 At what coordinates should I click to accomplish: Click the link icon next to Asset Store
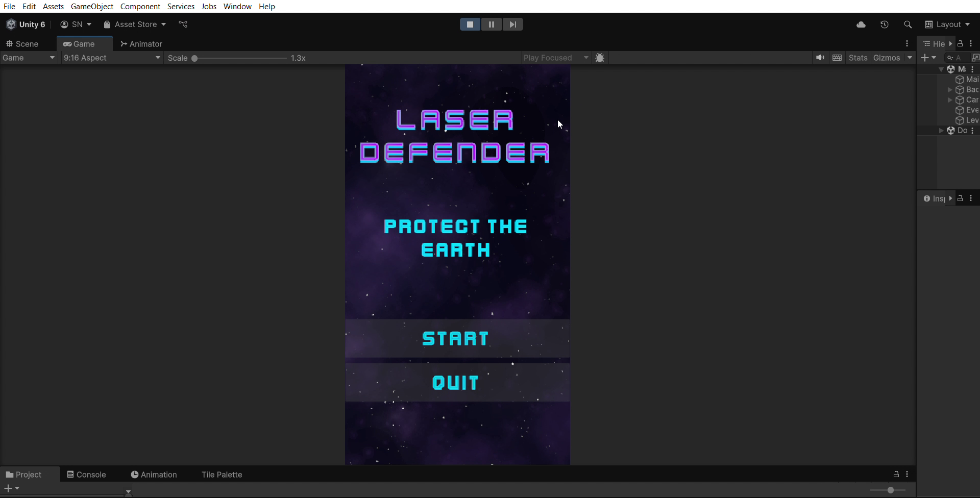coord(183,24)
